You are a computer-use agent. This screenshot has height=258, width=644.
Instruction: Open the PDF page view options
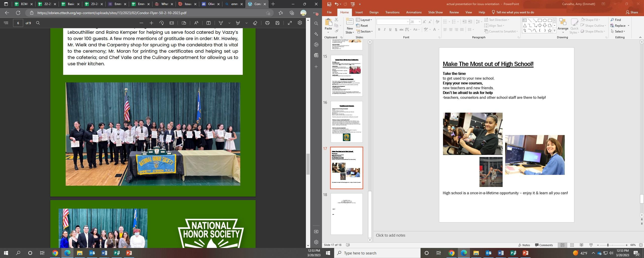pyautogui.click(x=184, y=23)
